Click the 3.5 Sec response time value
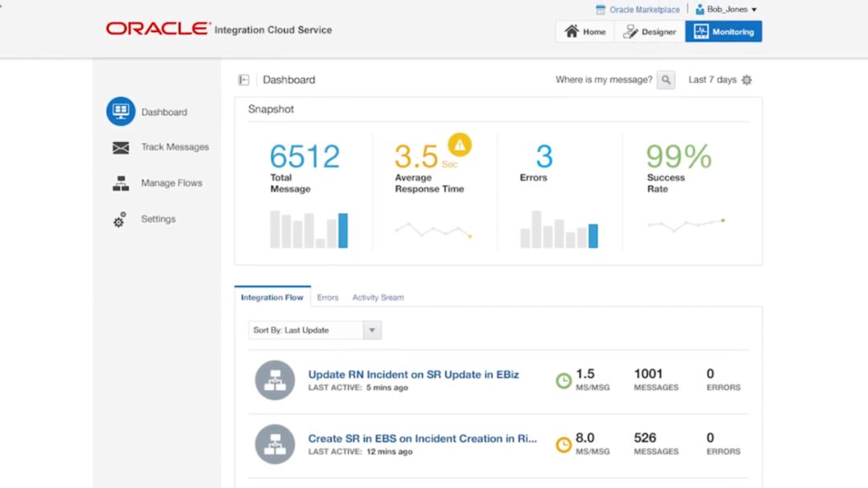The height and width of the screenshot is (488, 868). [x=426, y=157]
